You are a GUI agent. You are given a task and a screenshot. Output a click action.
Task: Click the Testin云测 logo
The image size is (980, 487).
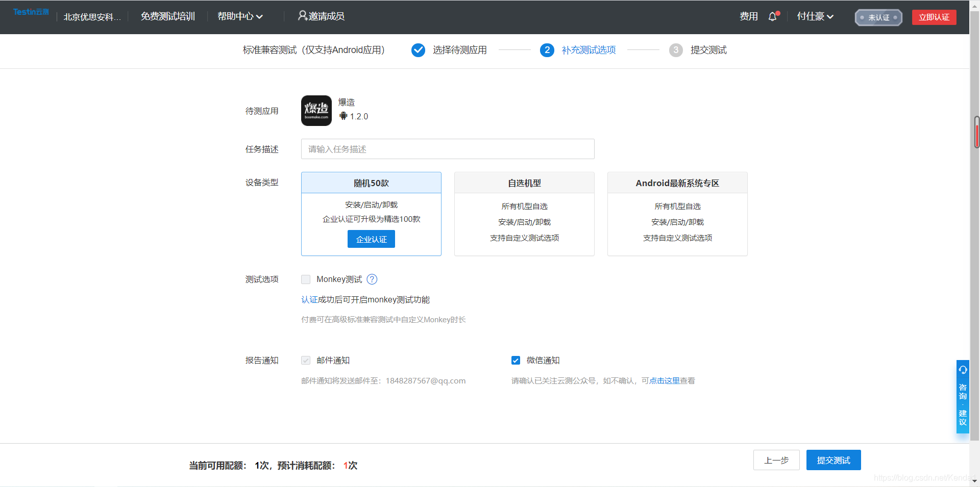point(31,12)
